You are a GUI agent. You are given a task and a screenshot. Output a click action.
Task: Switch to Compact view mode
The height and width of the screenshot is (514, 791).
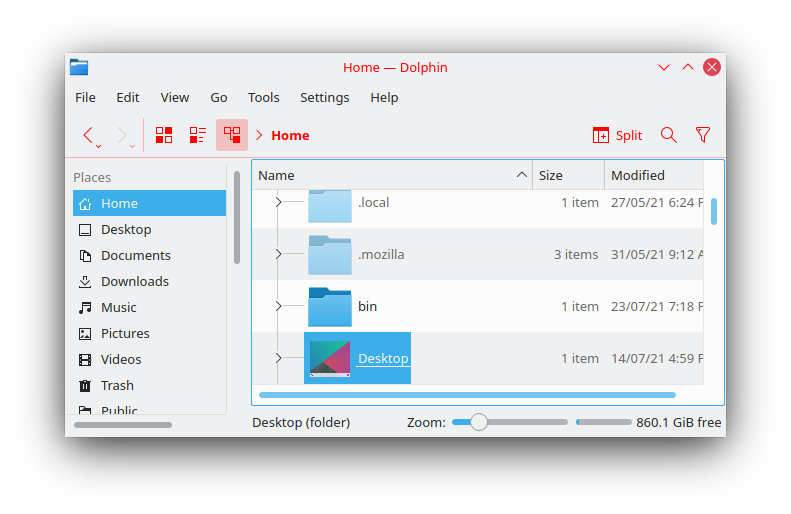click(x=198, y=135)
